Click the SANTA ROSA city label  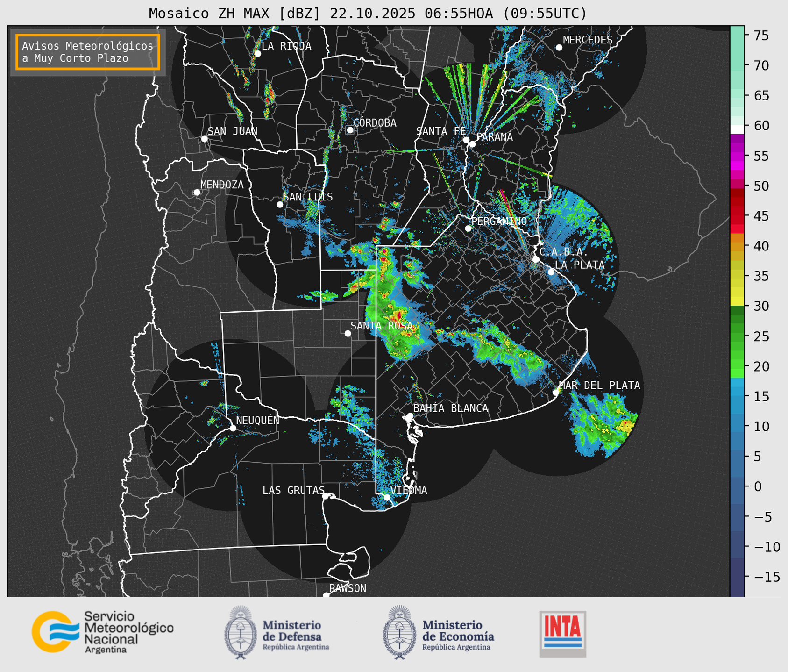pos(382,326)
